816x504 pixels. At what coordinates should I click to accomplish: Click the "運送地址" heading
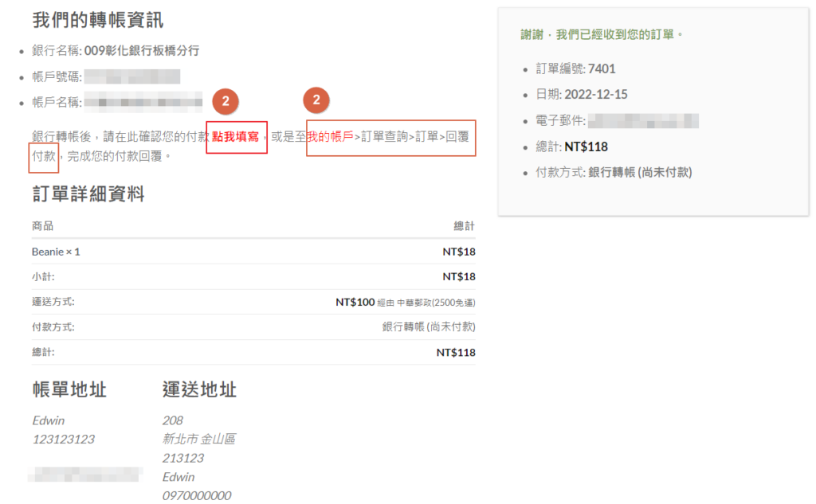(199, 390)
